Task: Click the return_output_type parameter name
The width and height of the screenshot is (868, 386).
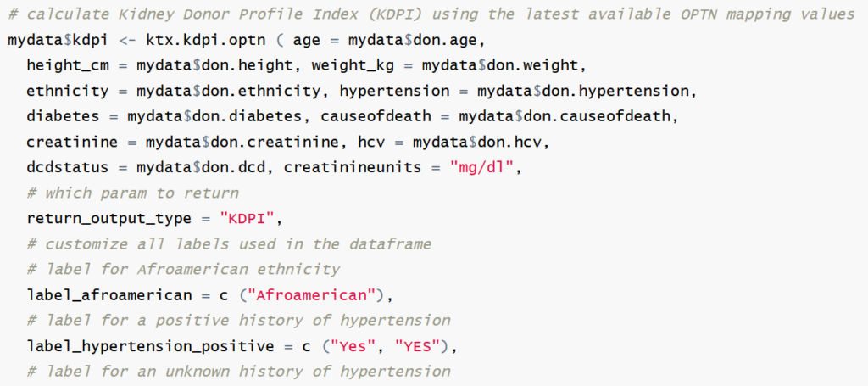Action: coord(108,218)
